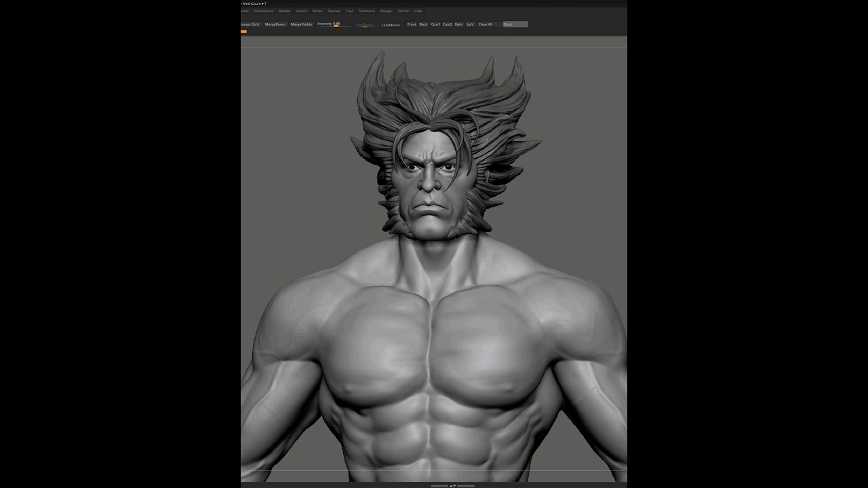Open the Stencil menu
The width and height of the screenshot is (868, 488).
[x=301, y=11]
